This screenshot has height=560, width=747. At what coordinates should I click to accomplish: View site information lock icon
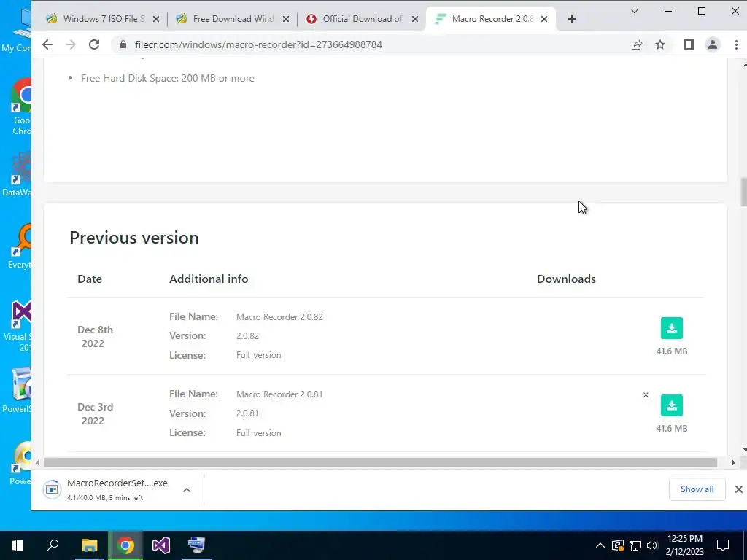[123, 44]
